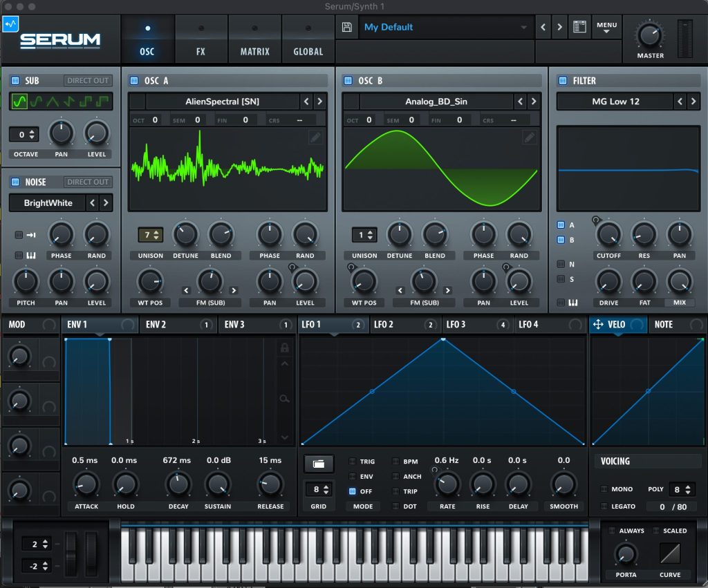Select the triangle wave sub shape
This screenshot has height=588, width=708.
click(x=53, y=102)
